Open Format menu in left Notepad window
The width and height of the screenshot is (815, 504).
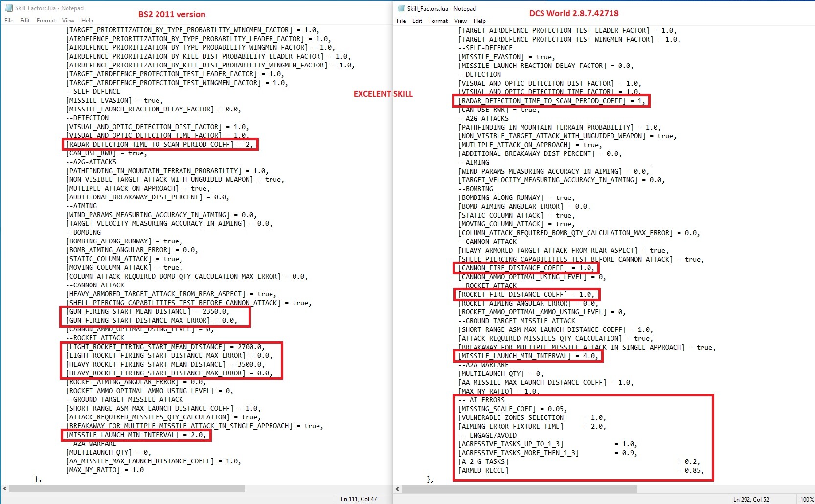coord(46,21)
